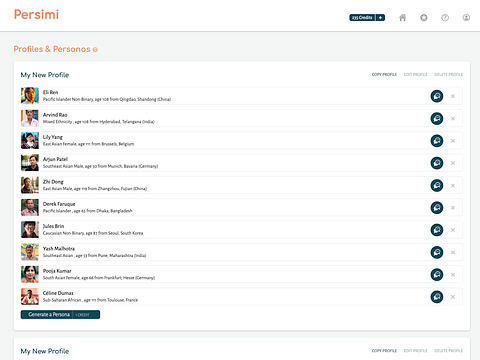Click EDIT PROFILE for first profile

pos(416,75)
